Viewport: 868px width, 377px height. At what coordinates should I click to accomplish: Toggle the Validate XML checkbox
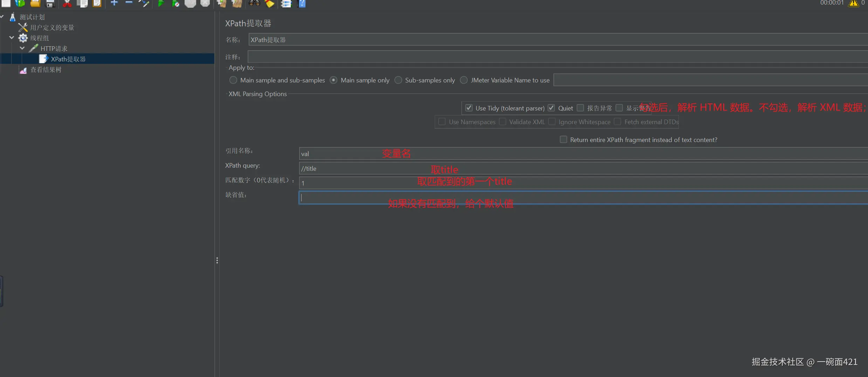pyautogui.click(x=502, y=122)
